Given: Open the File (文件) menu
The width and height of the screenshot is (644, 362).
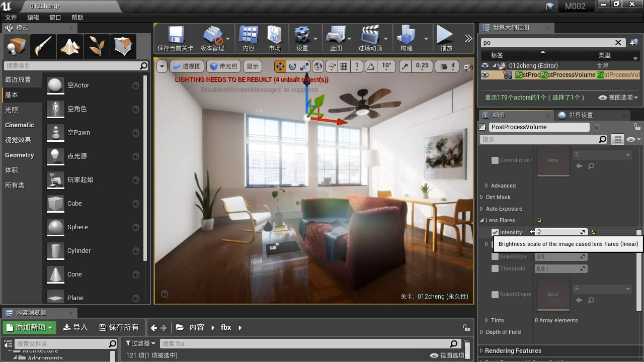Looking at the screenshot, I should [x=11, y=18].
